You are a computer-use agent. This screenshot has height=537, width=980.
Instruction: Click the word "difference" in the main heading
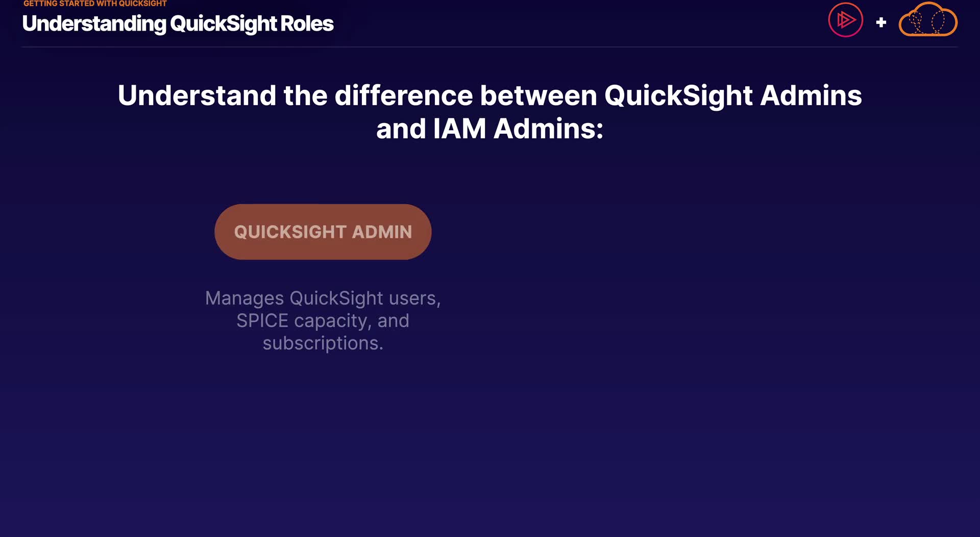tap(403, 95)
